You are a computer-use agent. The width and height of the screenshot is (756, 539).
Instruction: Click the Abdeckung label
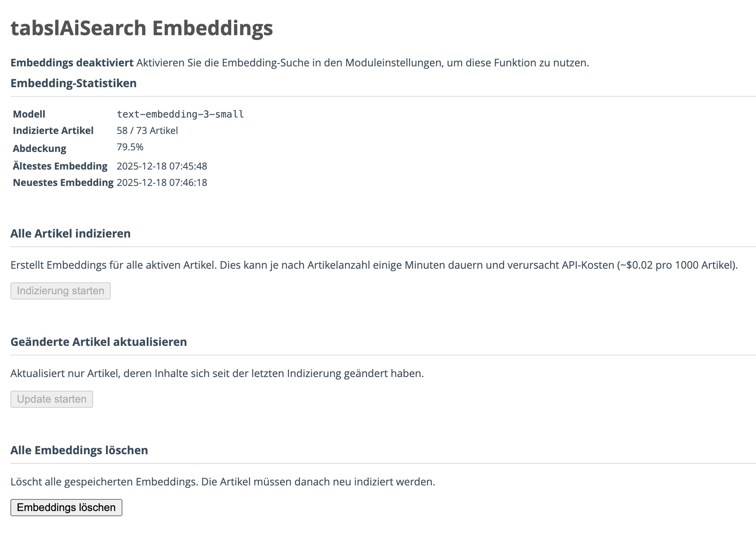point(40,148)
